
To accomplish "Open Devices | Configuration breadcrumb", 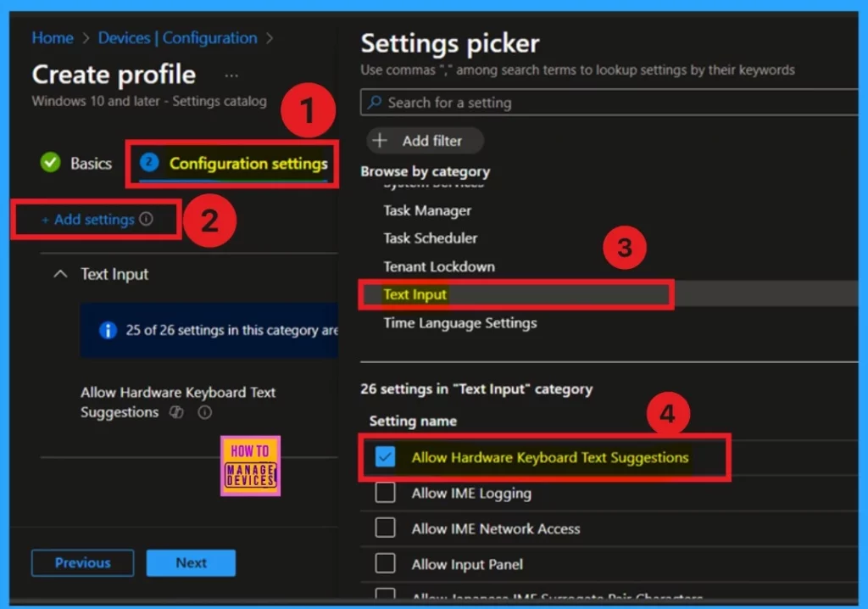I will 177,37.
